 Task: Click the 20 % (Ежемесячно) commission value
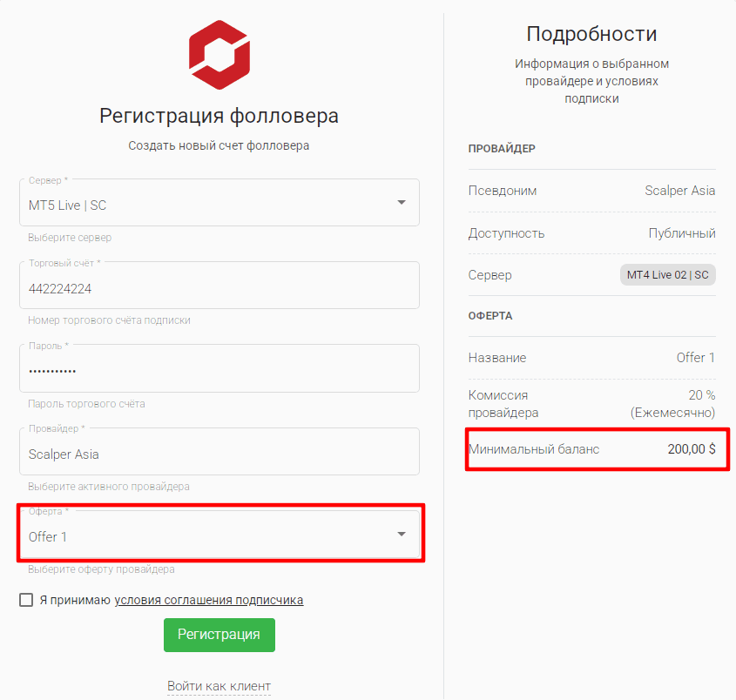tap(672, 404)
